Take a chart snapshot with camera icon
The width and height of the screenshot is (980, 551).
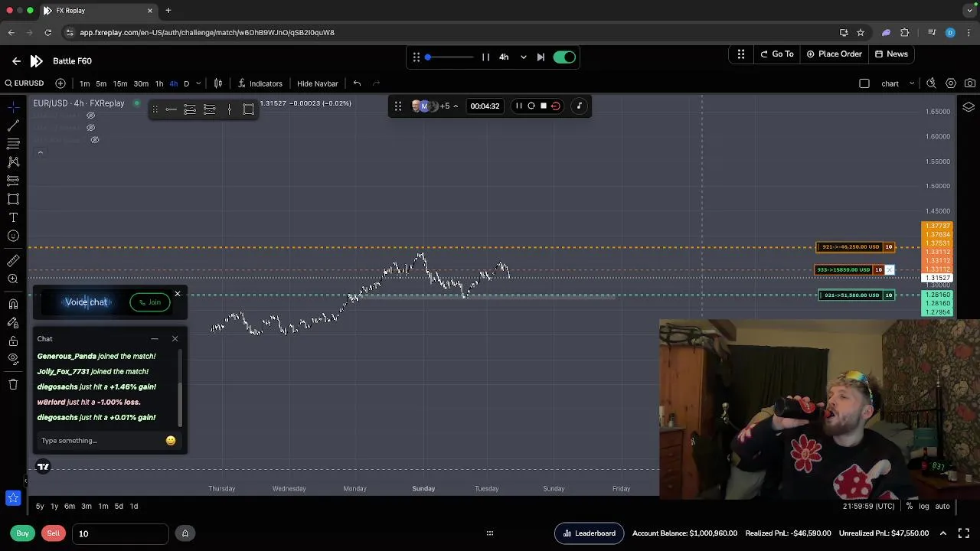pyautogui.click(x=970, y=83)
